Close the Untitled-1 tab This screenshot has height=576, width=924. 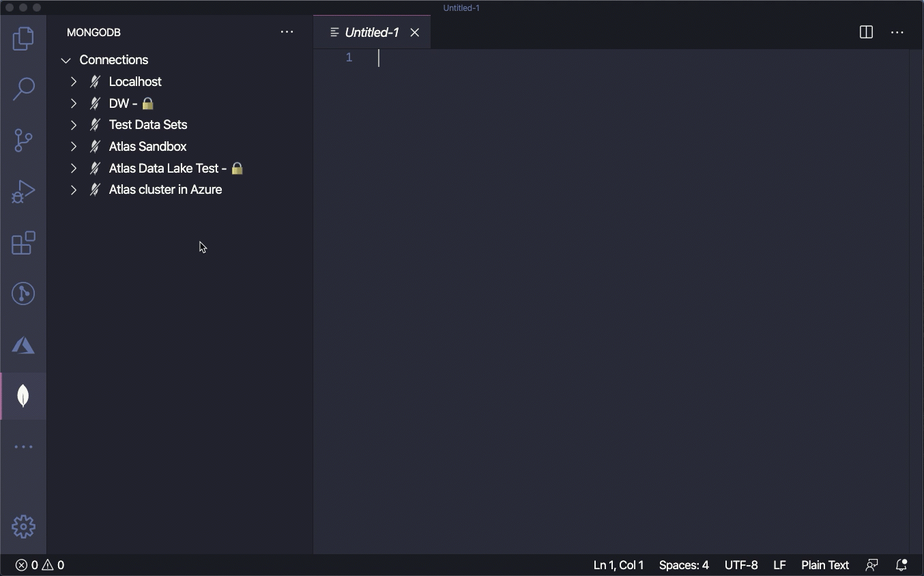pos(414,32)
